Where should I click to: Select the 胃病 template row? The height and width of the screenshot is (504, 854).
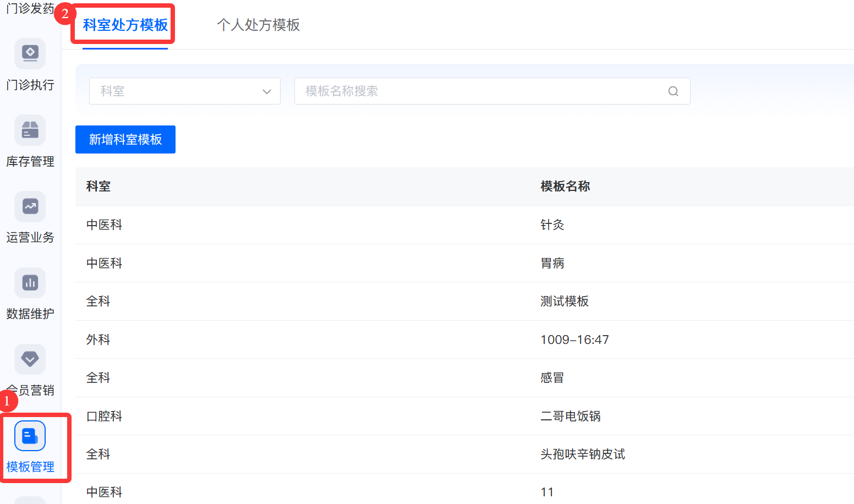tap(552, 264)
